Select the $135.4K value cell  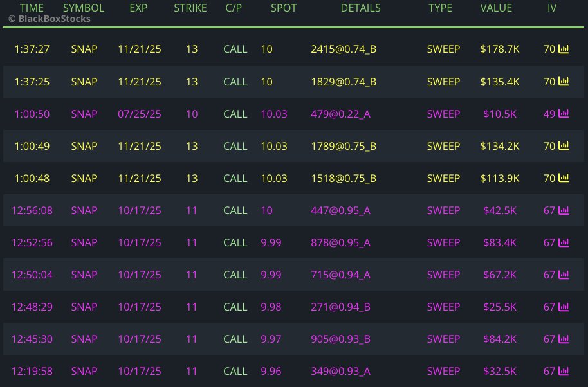[x=500, y=81]
